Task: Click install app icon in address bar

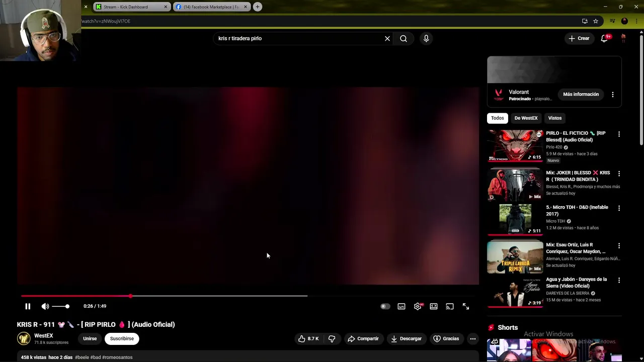Action: [585, 21]
